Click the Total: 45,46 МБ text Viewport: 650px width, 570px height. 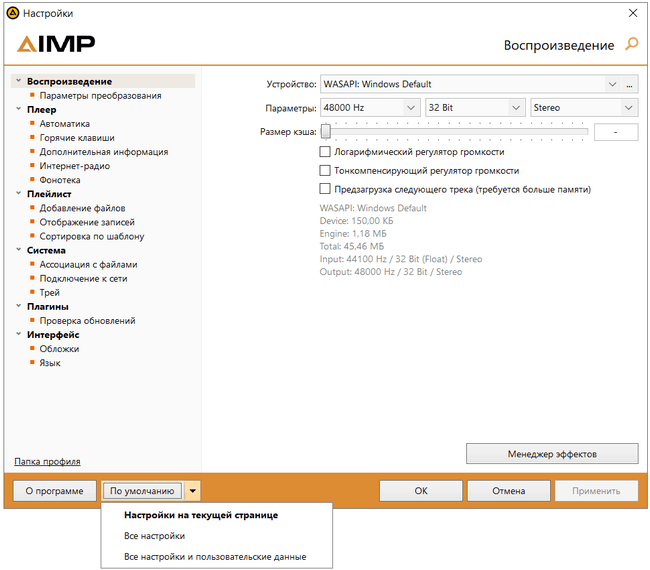(352, 246)
